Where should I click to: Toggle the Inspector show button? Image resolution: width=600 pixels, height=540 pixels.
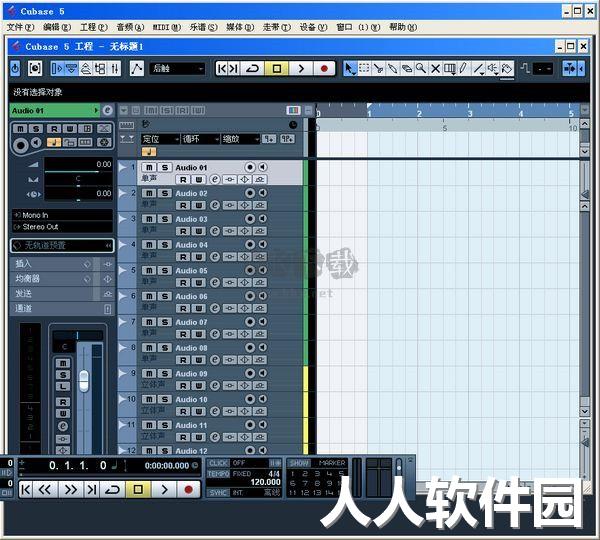point(57,69)
